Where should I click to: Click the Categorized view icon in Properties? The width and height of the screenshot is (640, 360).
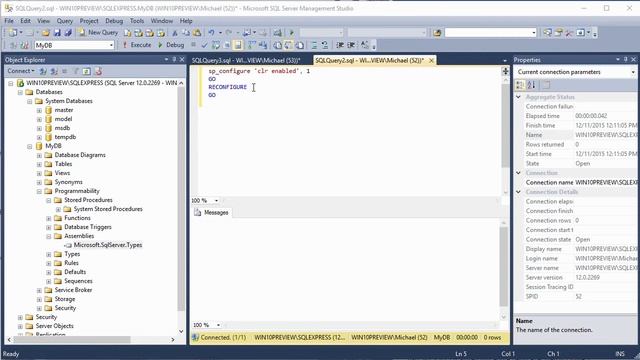[520, 85]
